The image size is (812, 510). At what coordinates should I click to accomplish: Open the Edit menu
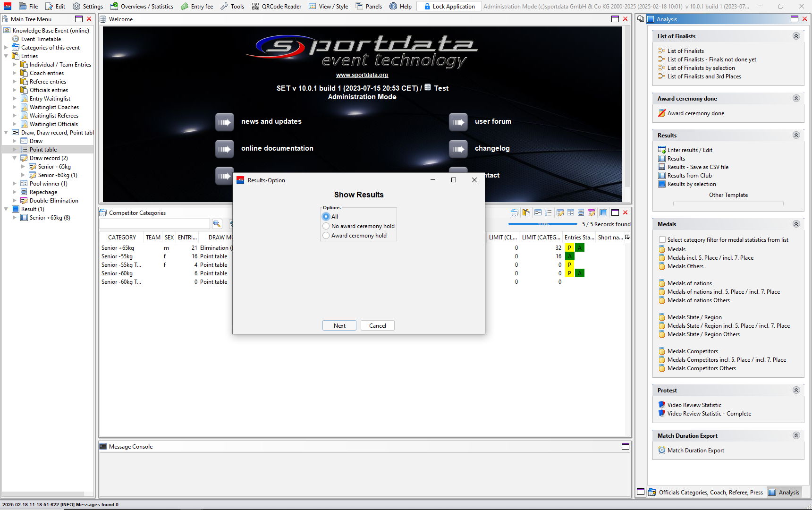55,6
